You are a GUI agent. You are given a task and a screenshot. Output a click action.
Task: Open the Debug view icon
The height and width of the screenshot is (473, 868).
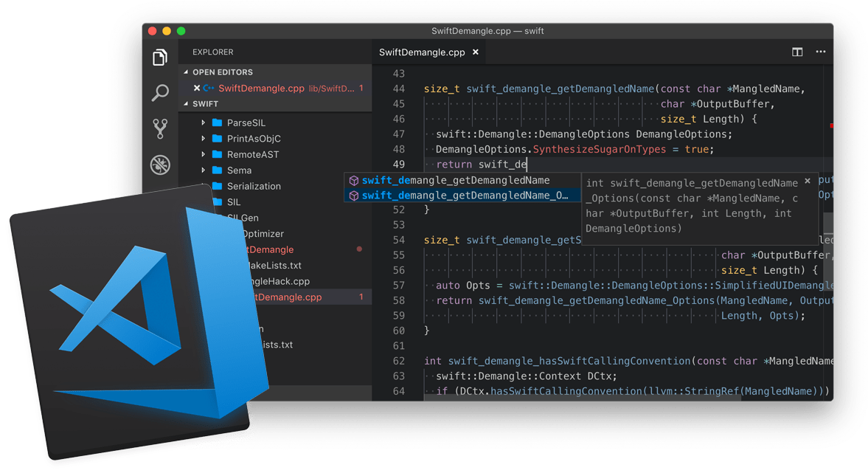[x=160, y=165]
